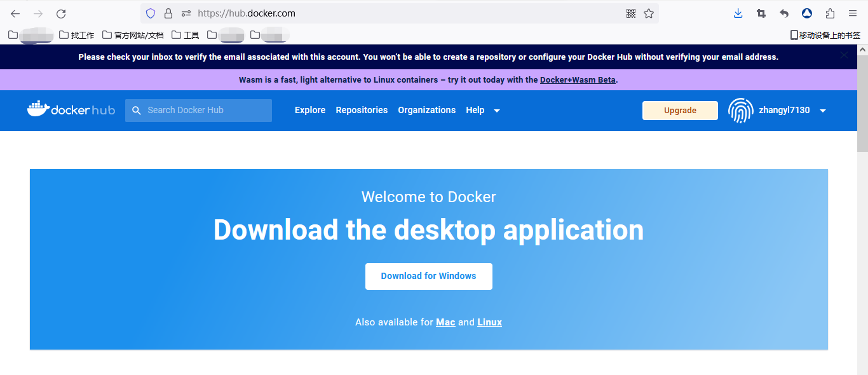Open the Docker+Wasm Beta link
The image size is (868, 375).
578,80
